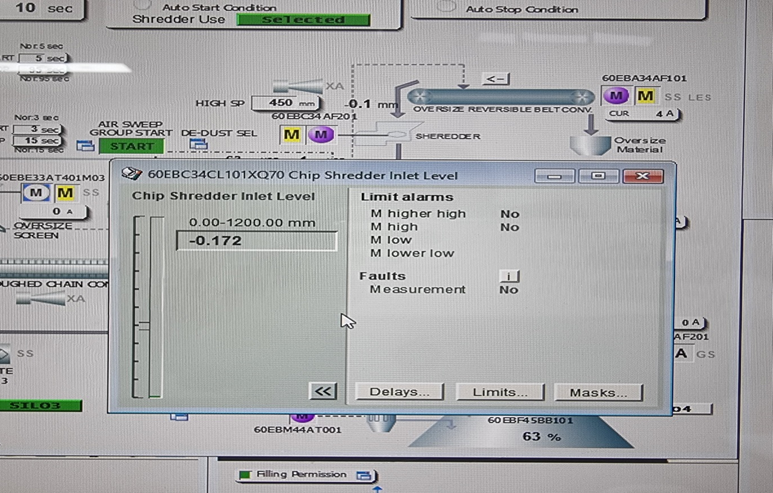This screenshot has height=493, width=773.
Task: Open the Limits... settings
Action: point(499,392)
